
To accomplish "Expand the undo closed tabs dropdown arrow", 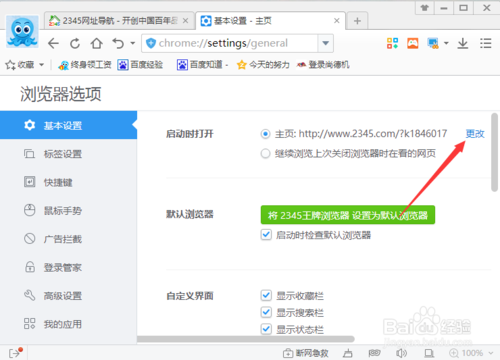I will [133, 43].
